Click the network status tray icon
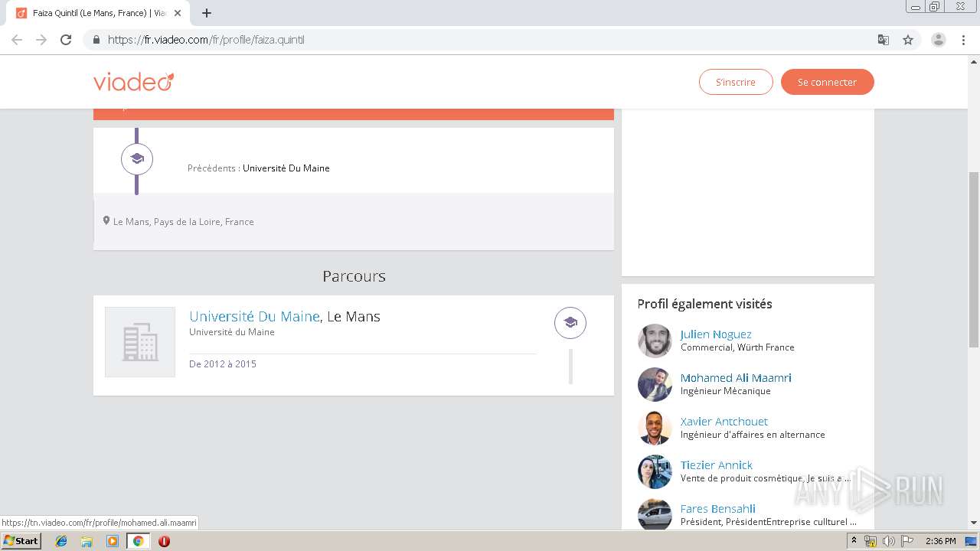This screenshot has width=980, height=551. point(870,541)
